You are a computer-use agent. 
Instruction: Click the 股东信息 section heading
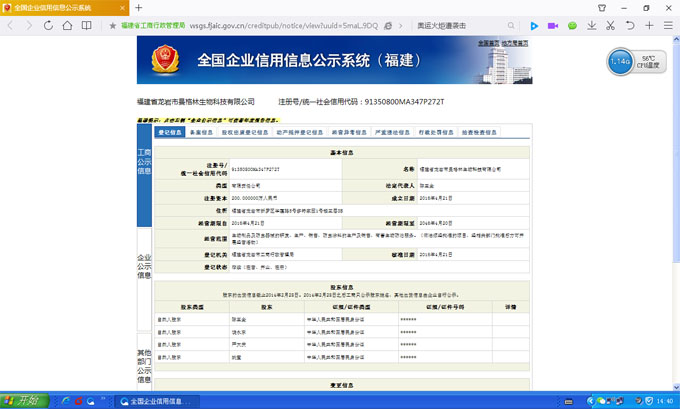(x=342, y=287)
